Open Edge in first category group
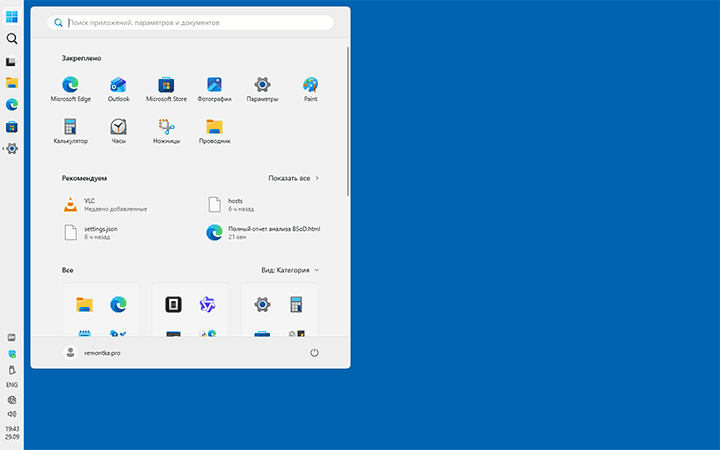The width and height of the screenshot is (720, 450). tap(118, 304)
